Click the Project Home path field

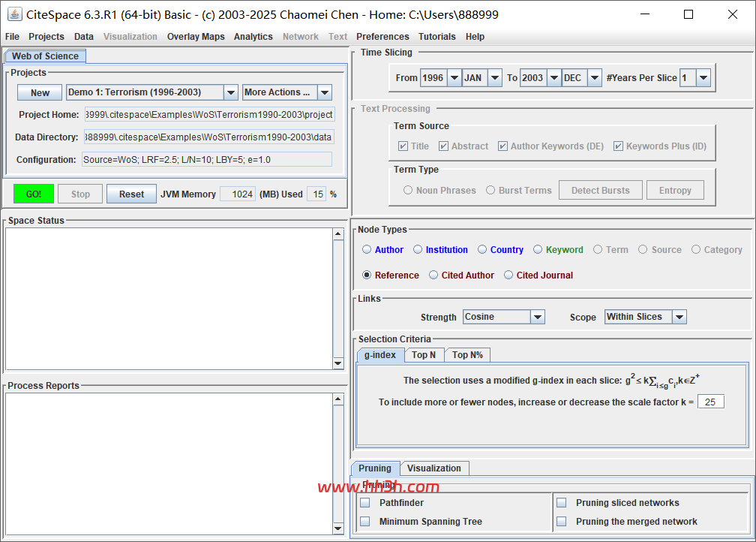pos(209,114)
